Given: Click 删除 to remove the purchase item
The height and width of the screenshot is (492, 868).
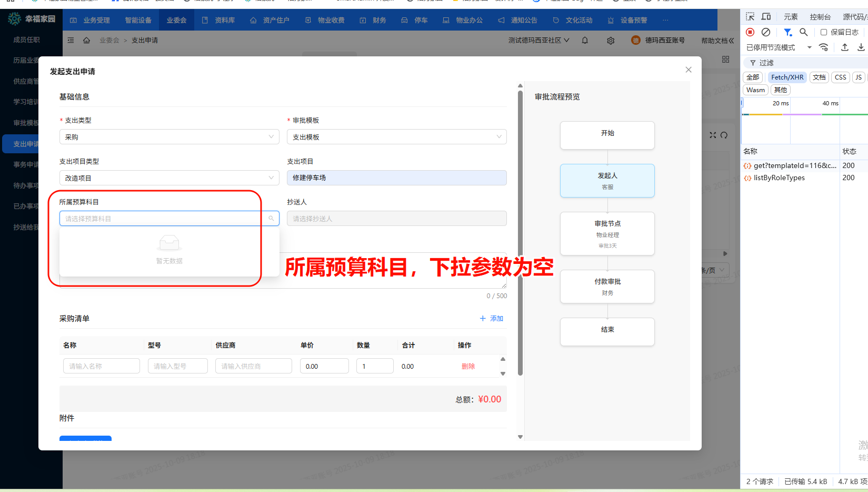Looking at the screenshot, I should tap(468, 366).
